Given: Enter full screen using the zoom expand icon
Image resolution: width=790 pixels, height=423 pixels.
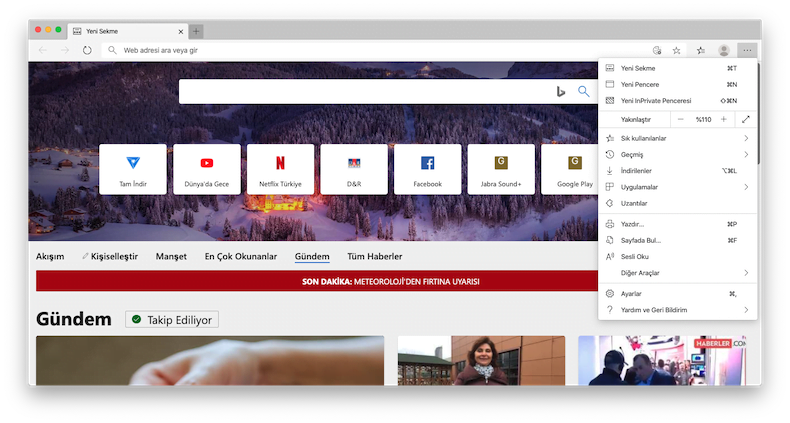Looking at the screenshot, I should coord(746,119).
